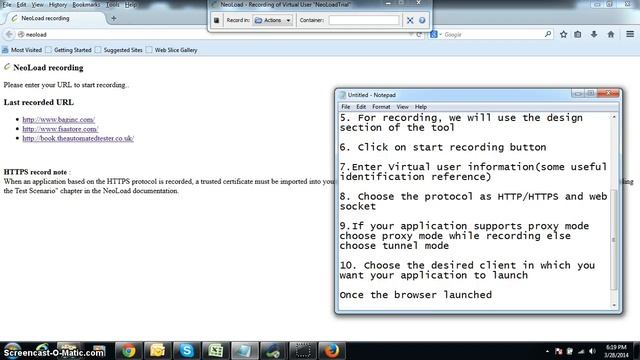The width and height of the screenshot is (640, 360).
Task: Open Excel from the taskbar
Action: [216, 351]
